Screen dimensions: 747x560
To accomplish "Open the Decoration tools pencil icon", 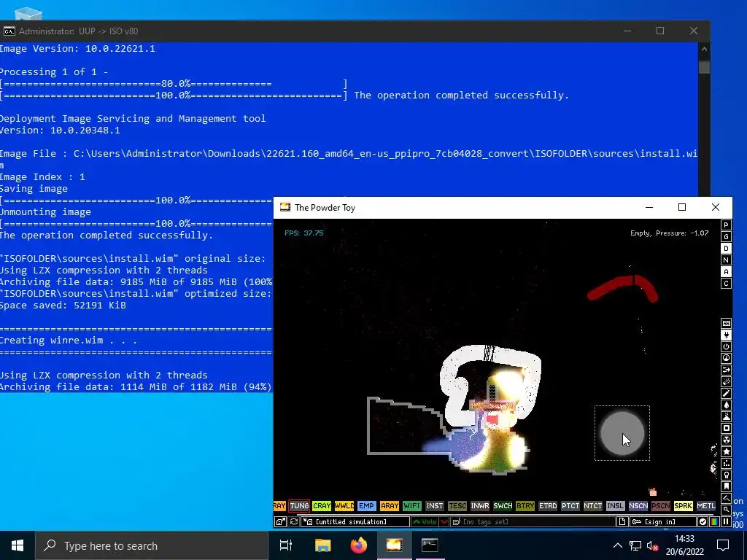I will tap(726, 498).
